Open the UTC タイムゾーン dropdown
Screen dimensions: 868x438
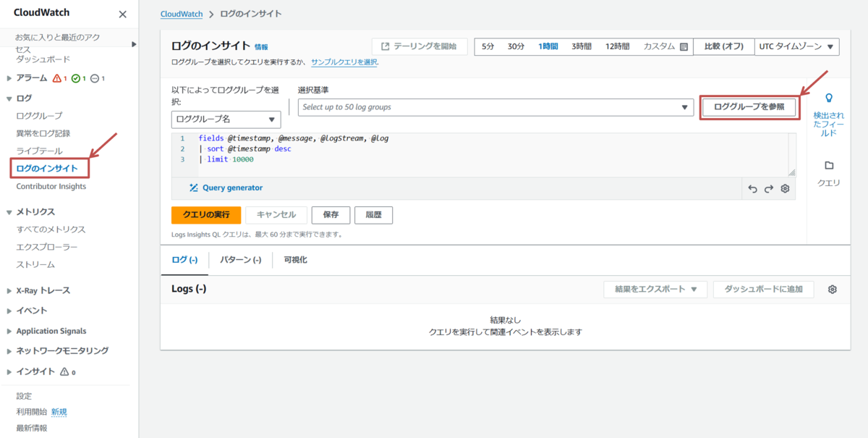[796, 46]
